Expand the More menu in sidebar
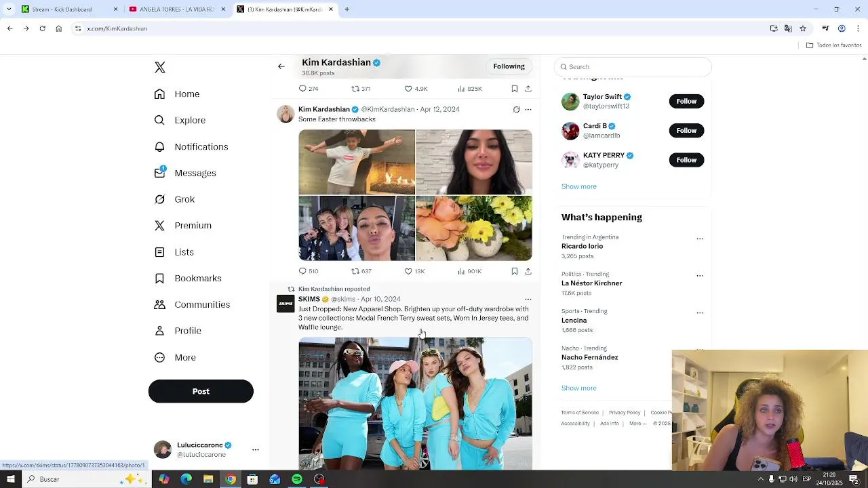This screenshot has height=488, width=868. 175,357
